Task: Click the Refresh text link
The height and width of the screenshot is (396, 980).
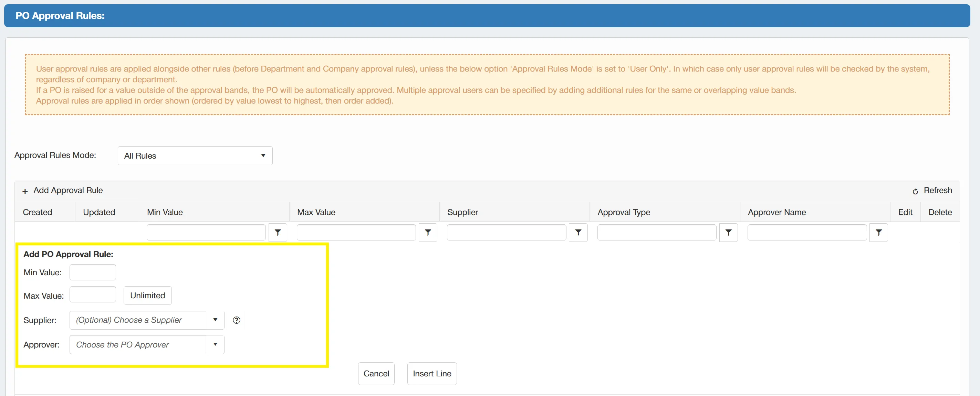Action: click(938, 190)
